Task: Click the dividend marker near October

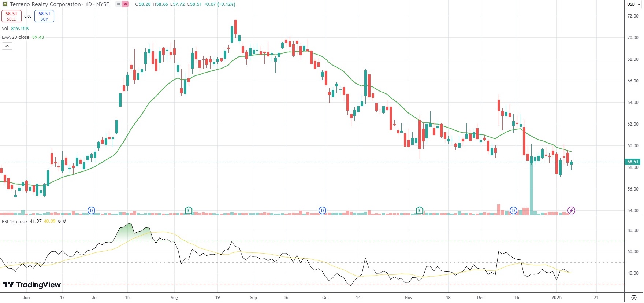Action: click(322, 210)
